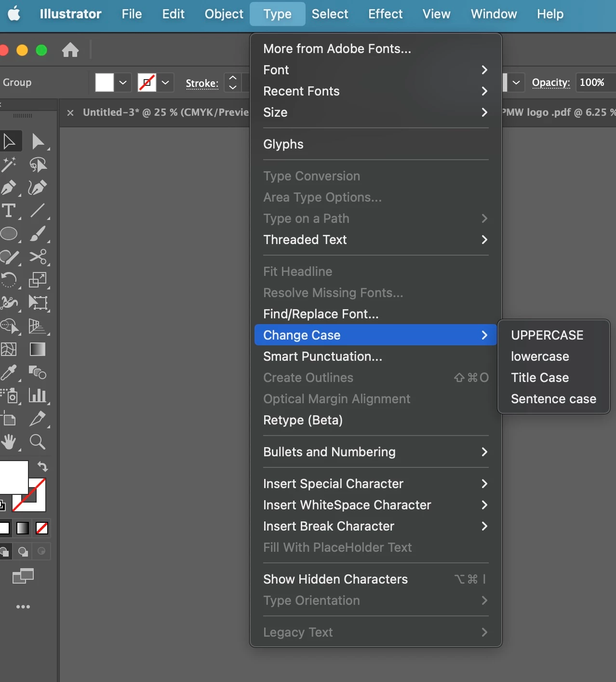This screenshot has height=682, width=616.
Task: Select the Pen tool
Action: tap(10, 188)
